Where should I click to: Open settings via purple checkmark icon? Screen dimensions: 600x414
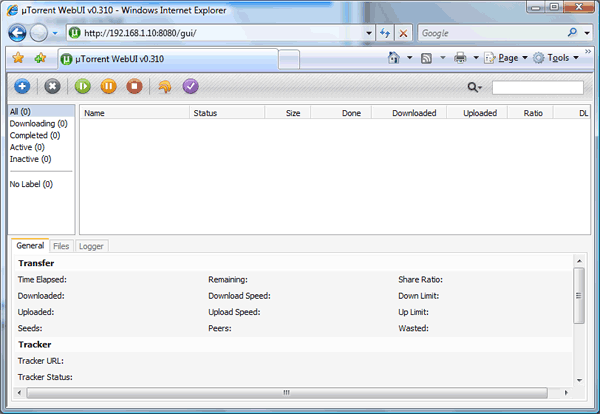191,86
